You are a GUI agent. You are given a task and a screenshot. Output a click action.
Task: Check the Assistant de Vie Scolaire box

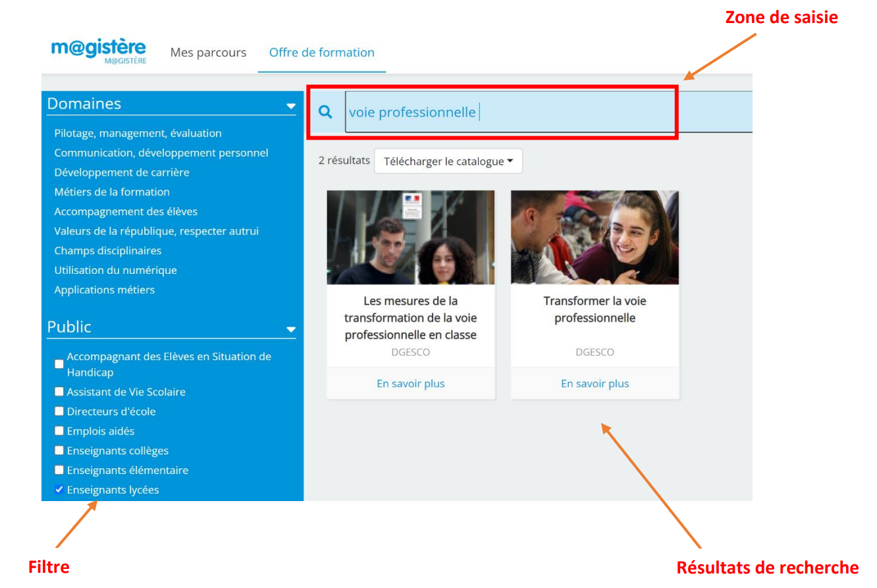tap(59, 392)
